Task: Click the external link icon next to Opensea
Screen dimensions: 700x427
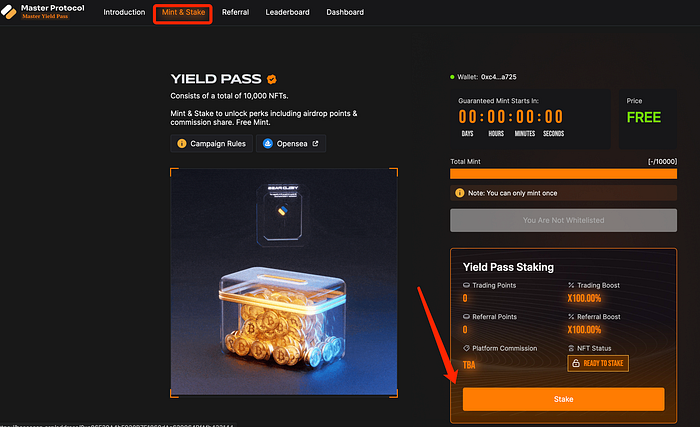Action: coord(315,143)
